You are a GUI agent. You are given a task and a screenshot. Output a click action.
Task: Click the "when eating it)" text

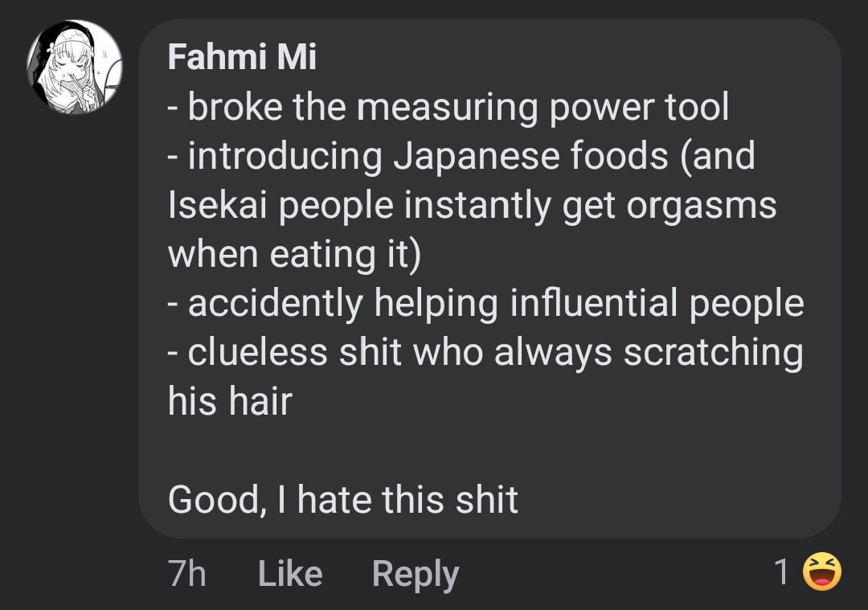pyautogui.click(x=294, y=254)
